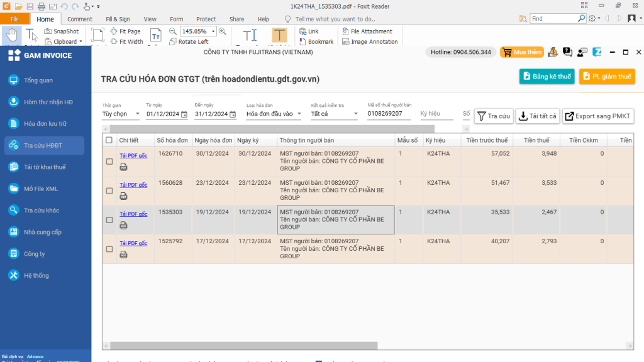Click the Foxit Open folder icon
The image size is (644, 362).
[x=18, y=6]
